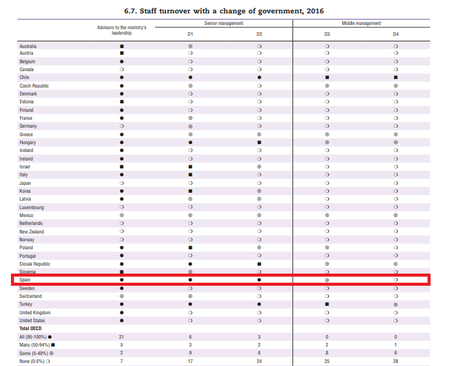Click the Poland row label
Screen dimensions: 450x366
pos(26,248)
